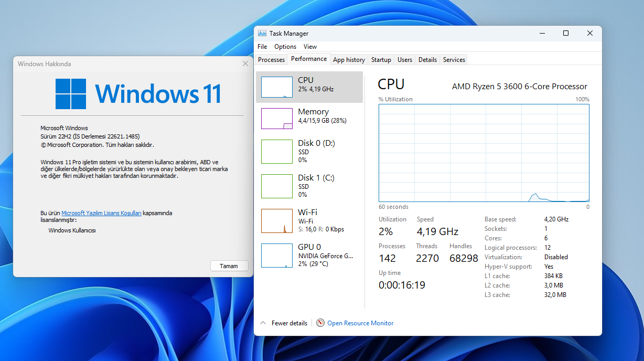Click the CPU mini graph thumbnail
This screenshot has width=644, height=361.
[277, 87]
